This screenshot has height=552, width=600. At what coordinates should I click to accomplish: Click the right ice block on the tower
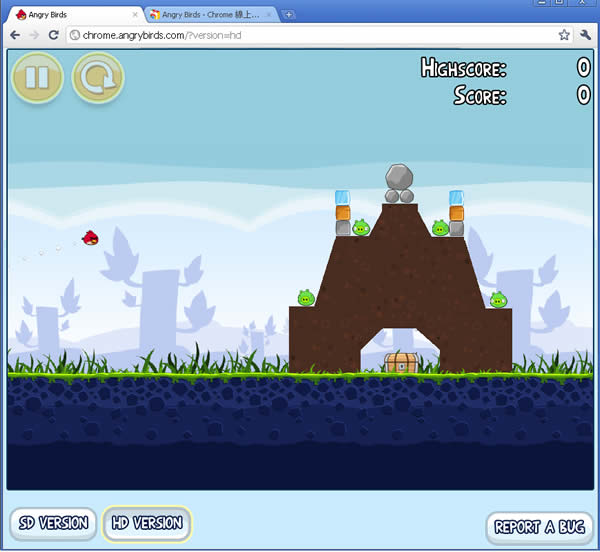point(456,197)
